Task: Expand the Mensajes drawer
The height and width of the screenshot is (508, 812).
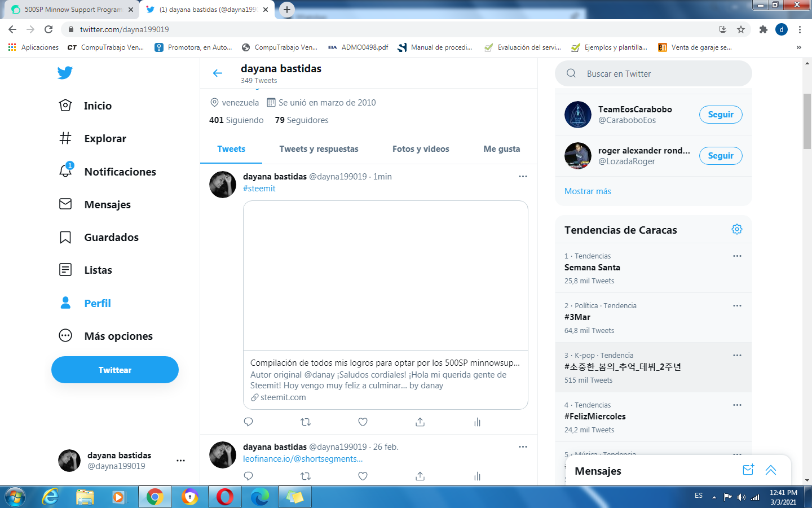Action: (771, 470)
